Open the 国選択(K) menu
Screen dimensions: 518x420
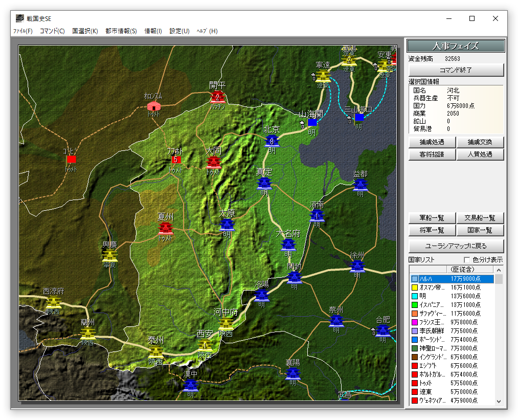(85, 31)
